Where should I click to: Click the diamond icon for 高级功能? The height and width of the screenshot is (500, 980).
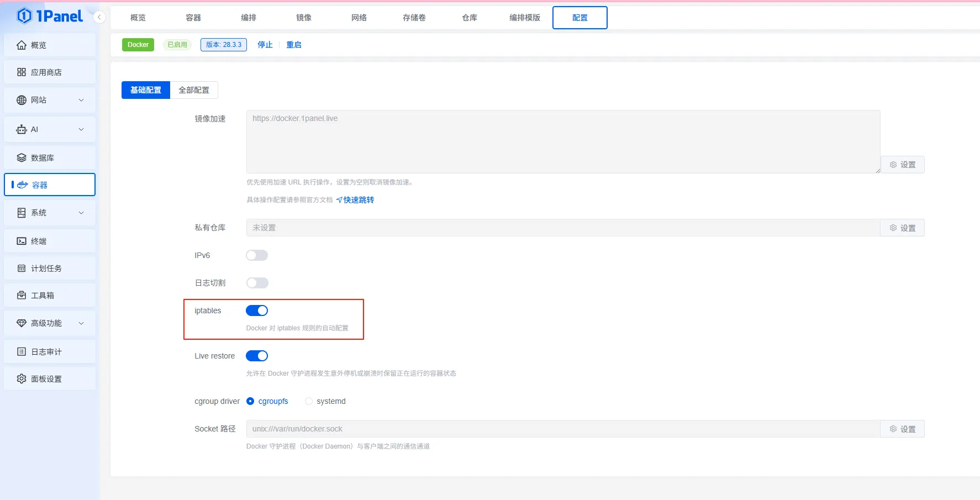click(22, 323)
